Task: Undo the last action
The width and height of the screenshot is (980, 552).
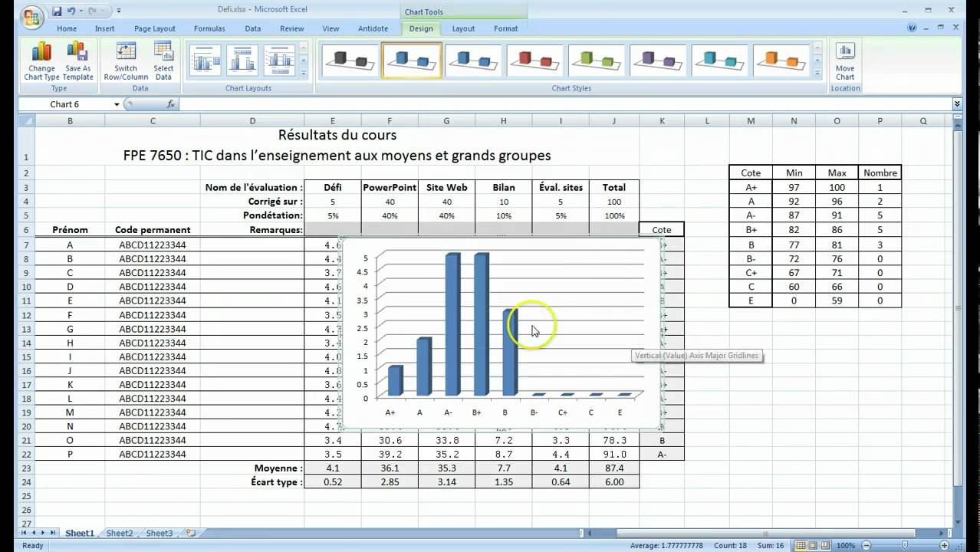Action: tap(71, 11)
